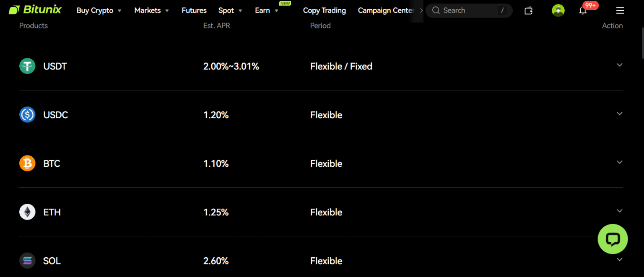This screenshot has height=277, width=644.
Task: Open the hamburger menu icon
Action: point(620,10)
